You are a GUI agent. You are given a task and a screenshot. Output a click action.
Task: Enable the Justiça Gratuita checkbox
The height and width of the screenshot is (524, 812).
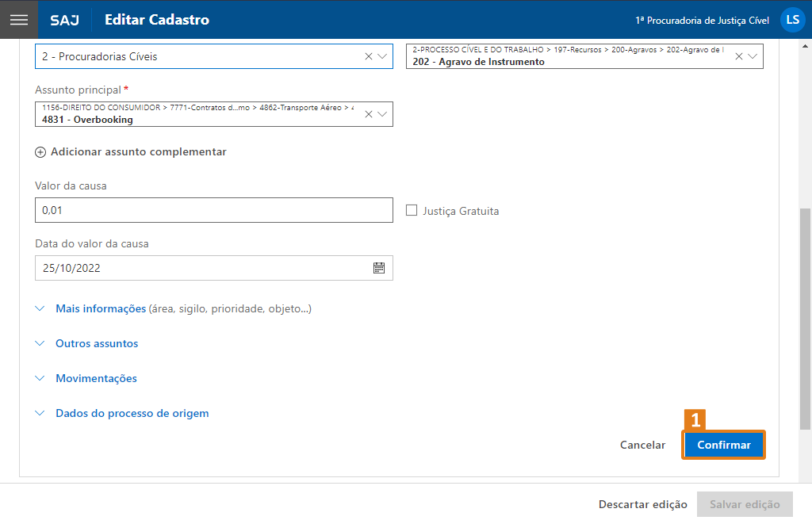point(412,211)
